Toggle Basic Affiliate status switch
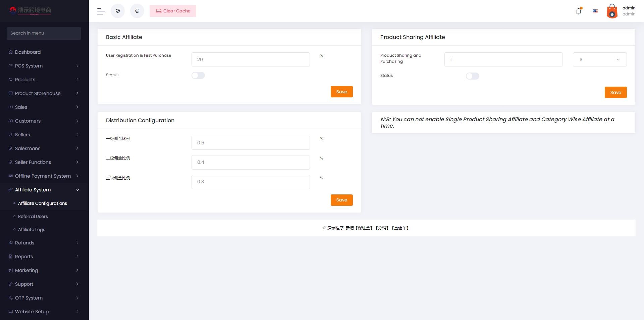644x320 pixels. 198,76
